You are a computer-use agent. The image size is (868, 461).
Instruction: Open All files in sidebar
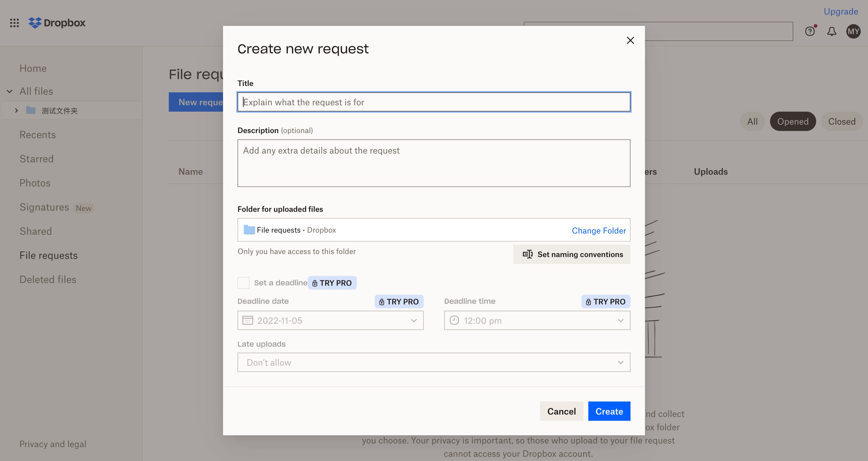coord(36,91)
